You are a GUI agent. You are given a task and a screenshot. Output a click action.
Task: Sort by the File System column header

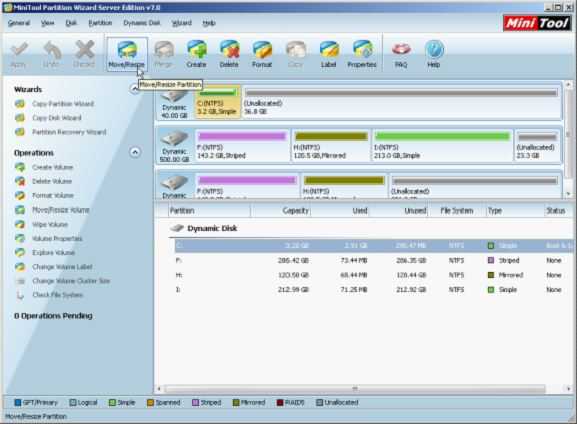pos(457,211)
